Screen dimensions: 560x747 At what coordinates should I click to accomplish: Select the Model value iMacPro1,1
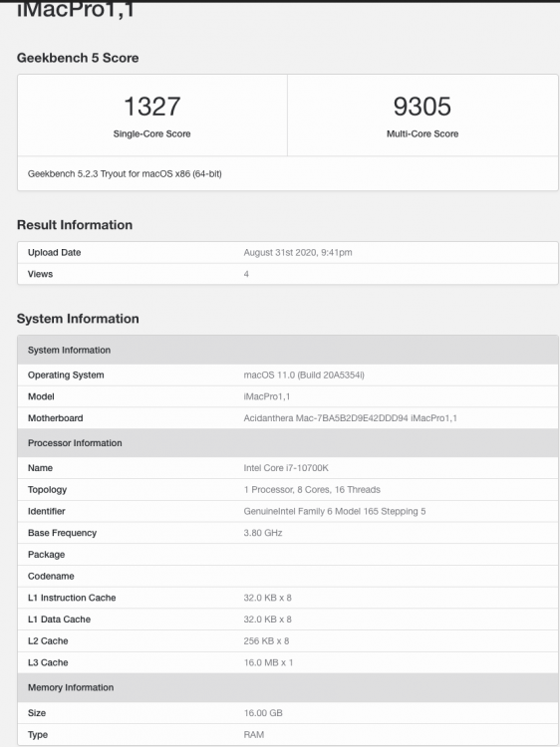tap(267, 396)
